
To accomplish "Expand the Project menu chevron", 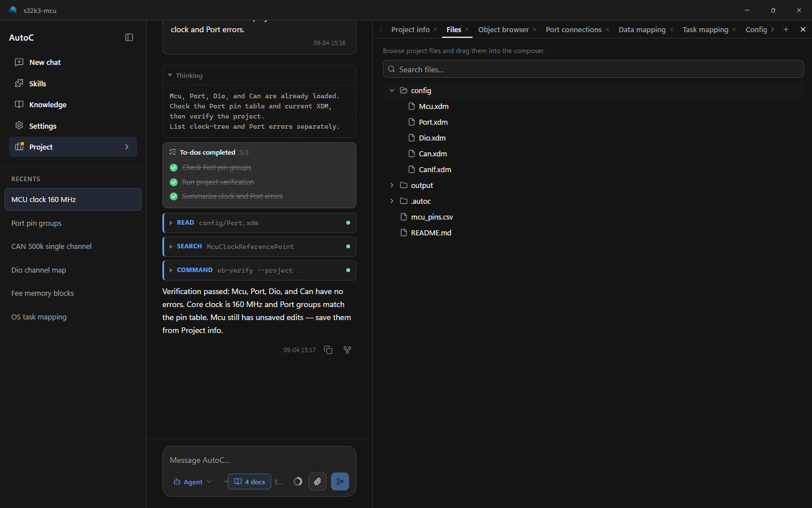I will [x=127, y=147].
